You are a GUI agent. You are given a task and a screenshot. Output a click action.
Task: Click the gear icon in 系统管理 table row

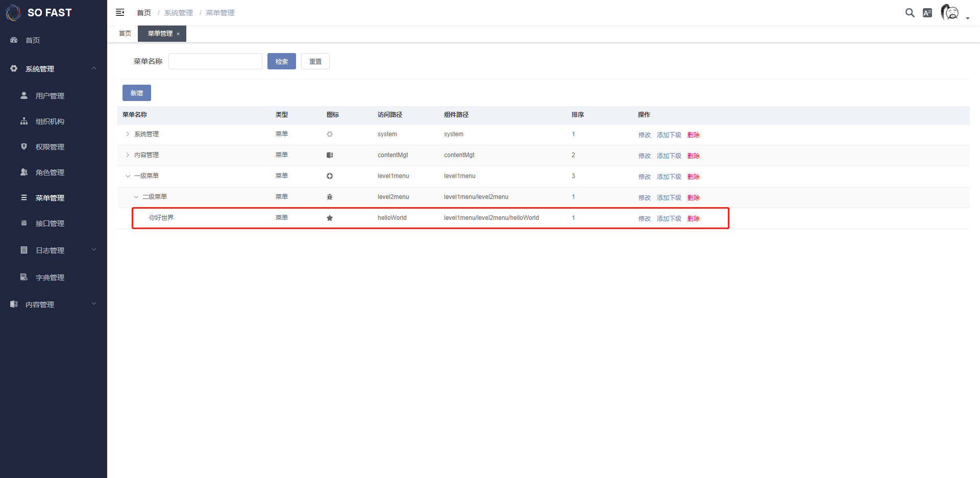pos(330,134)
